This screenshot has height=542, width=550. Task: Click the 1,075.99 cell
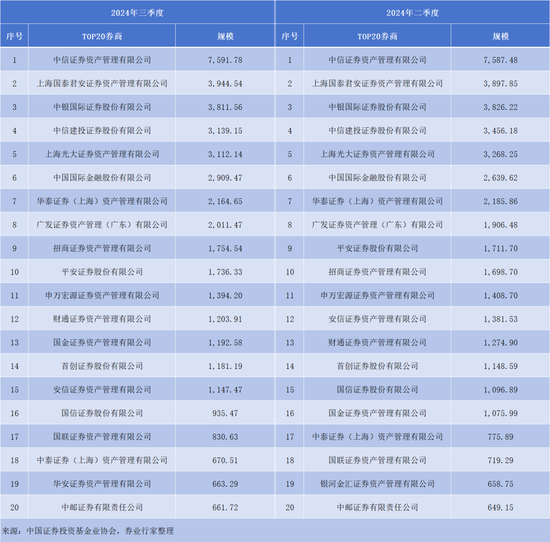[x=501, y=413]
